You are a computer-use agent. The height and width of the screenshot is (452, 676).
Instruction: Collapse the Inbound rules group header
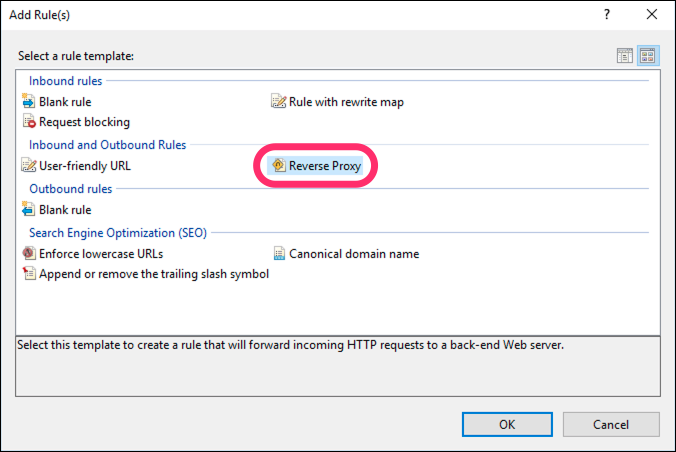[x=65, y=80]
